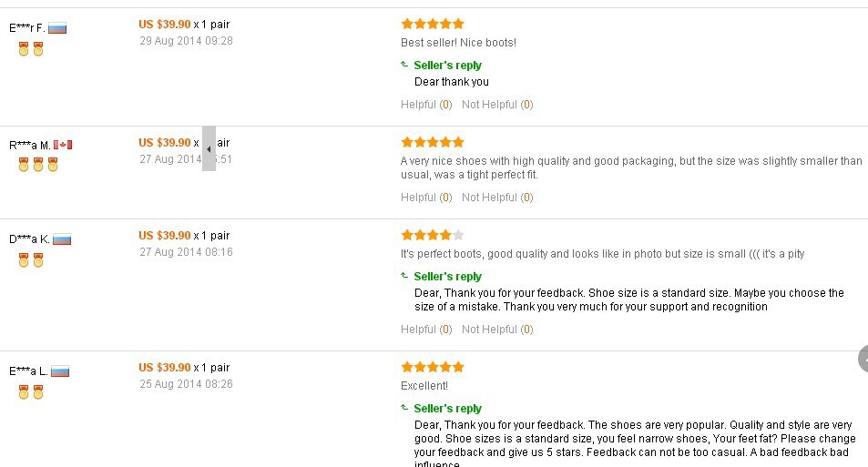This screenshot has width=868, height=467.
Task: Click first medal badge under E***r F.
Action: tap(24, 49)
